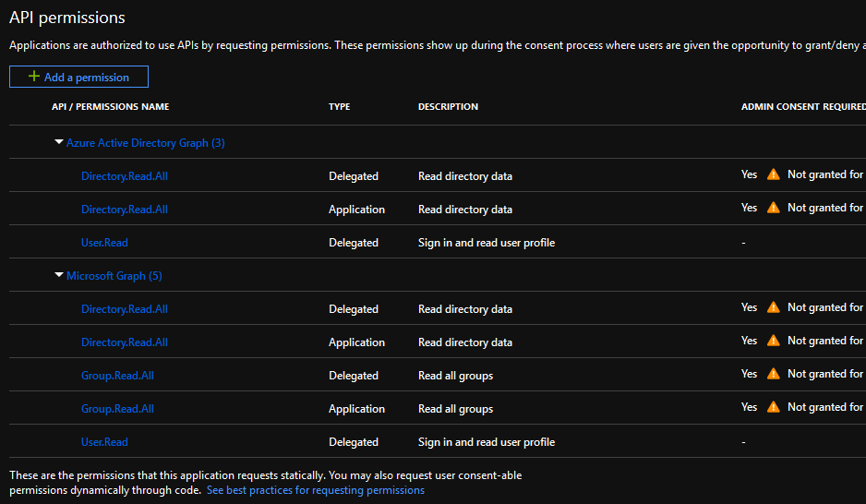Click the warning icon on the Azure AD Graph Delegated Directory.Read.All row
Image resolution: width=866 pixels, height=504 pixels.
(774, 174)
